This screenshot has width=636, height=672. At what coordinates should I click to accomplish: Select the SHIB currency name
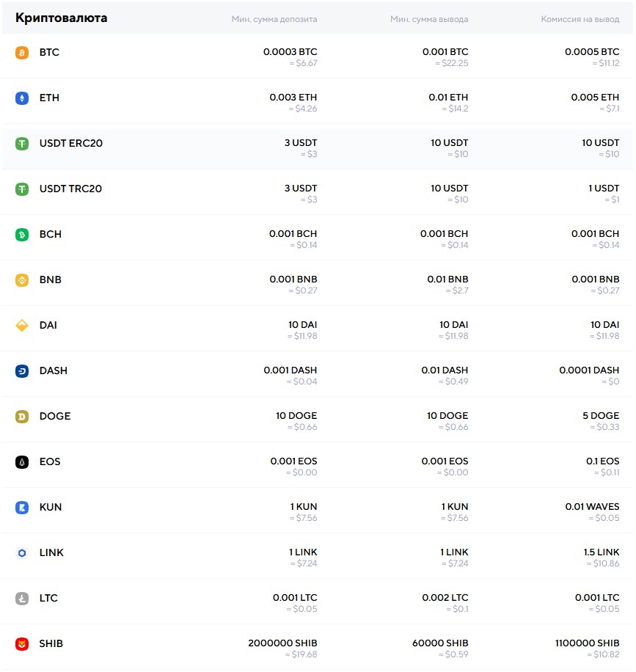(x=51, y=643)
